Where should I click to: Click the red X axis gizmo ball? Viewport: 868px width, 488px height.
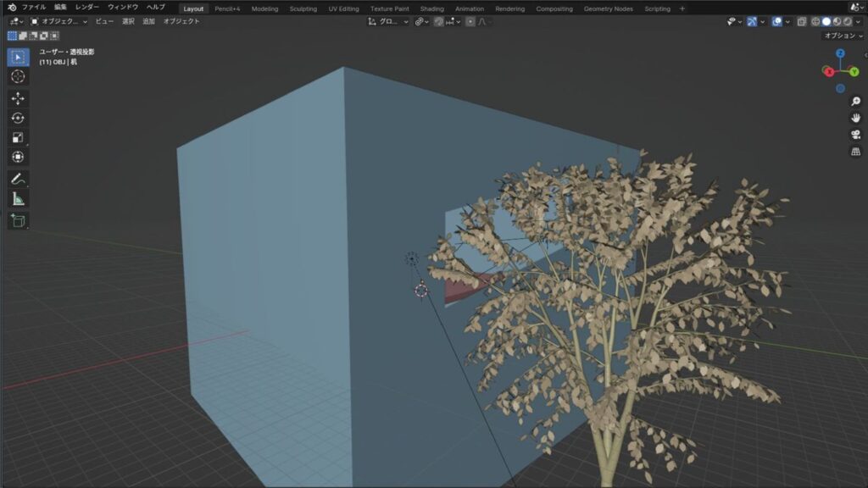tap(829, 72)
